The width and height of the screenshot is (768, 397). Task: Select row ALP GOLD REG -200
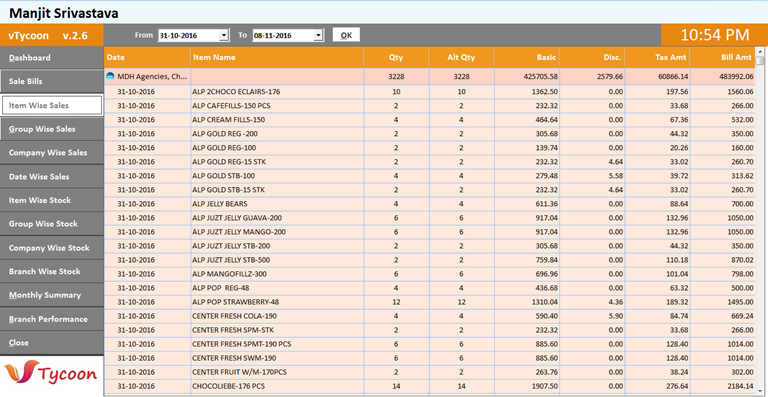point(430,134)
